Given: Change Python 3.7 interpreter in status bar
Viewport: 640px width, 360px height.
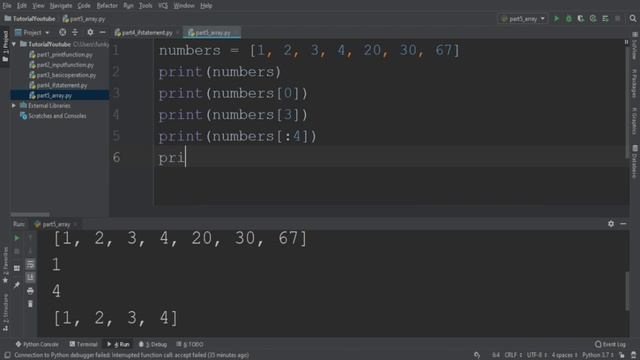Looking at the screenshot, I should [x=598, y=355].
